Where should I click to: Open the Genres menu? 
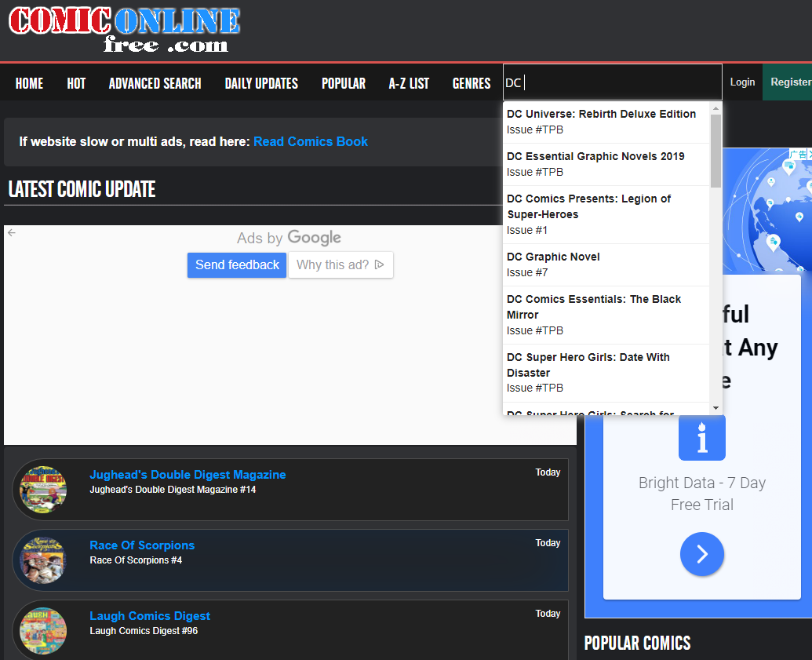click(x=471, y=83)
